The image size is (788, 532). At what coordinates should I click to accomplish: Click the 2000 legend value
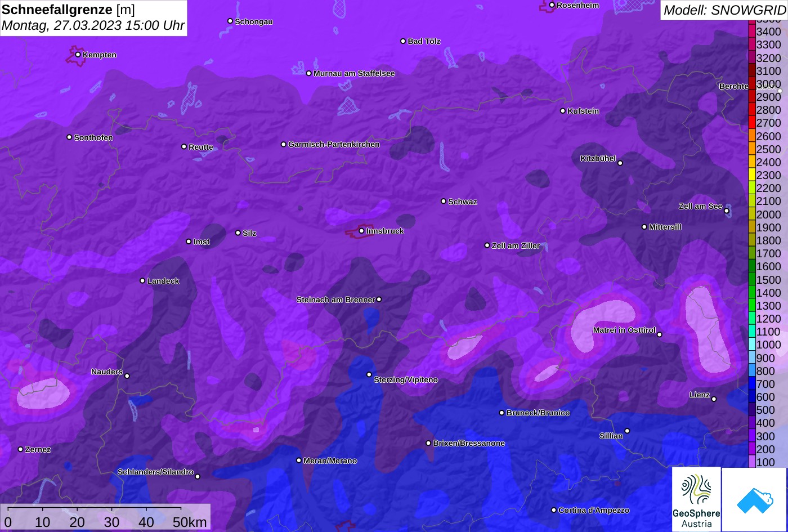click(768, 214)
